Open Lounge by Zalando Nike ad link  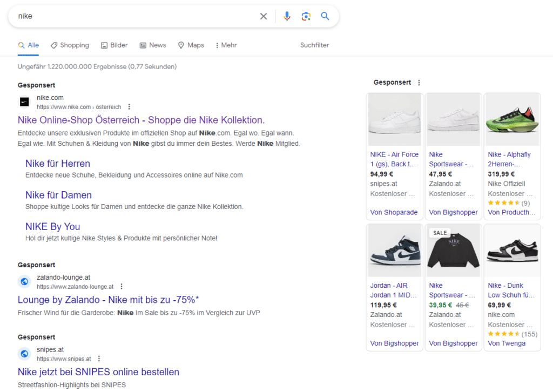pyautogui.click(x=108, y=300)
